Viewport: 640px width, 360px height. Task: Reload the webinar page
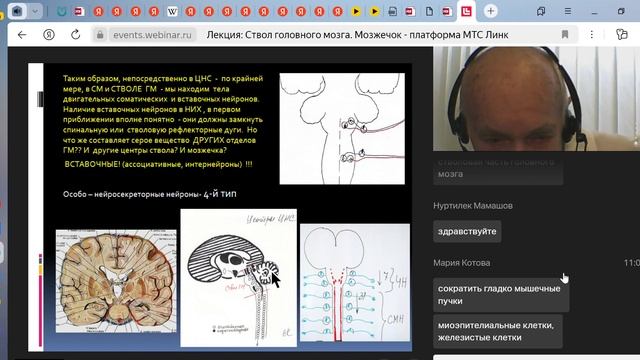coord(76,35)
